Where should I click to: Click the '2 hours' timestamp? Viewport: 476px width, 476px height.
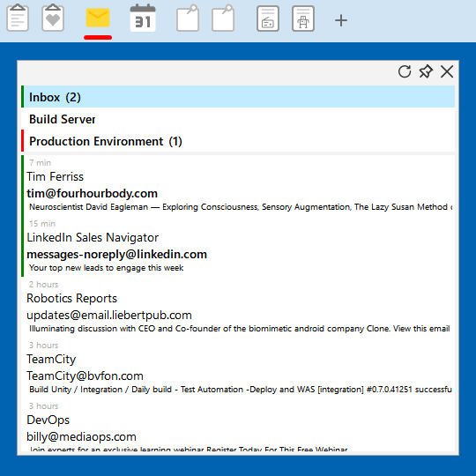tap(44, 285)
